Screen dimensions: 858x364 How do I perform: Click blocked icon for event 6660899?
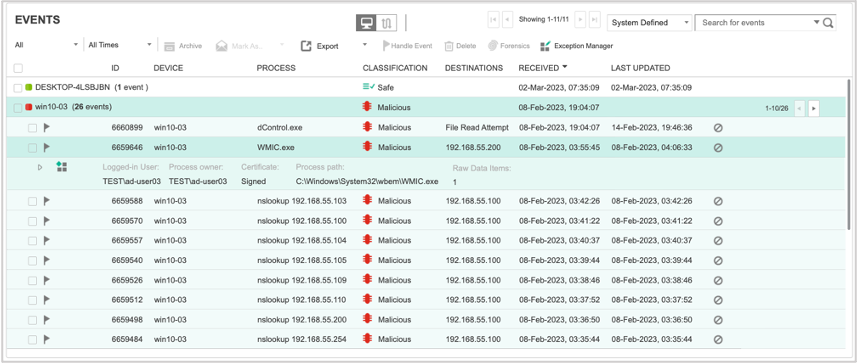(718, 128)
